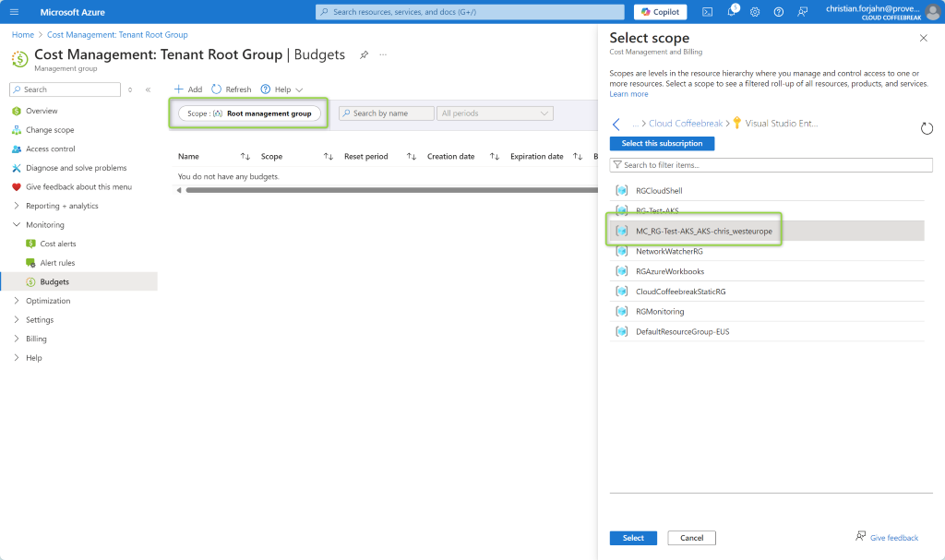Select the CloudCoffeebreakStaticRG resource group
Image resolution: width=945 pixels, height=560 pixels.
[x=767, y=292]
